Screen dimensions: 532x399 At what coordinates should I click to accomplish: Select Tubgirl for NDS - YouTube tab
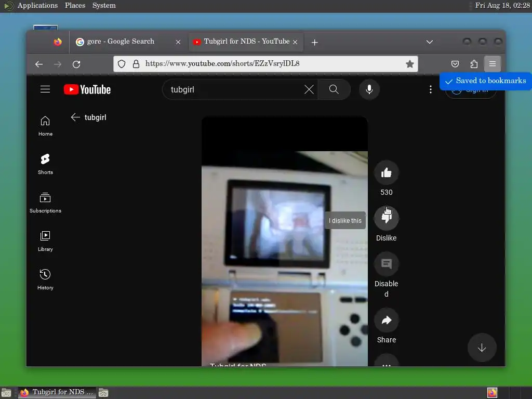pyautogui.click(x=246, y=42)
